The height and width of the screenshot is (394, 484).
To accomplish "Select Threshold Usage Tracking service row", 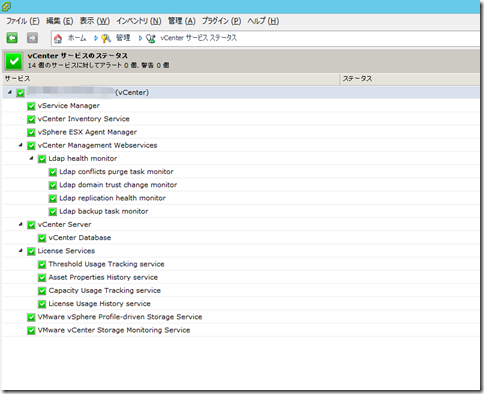I will (x=241, y=264).
